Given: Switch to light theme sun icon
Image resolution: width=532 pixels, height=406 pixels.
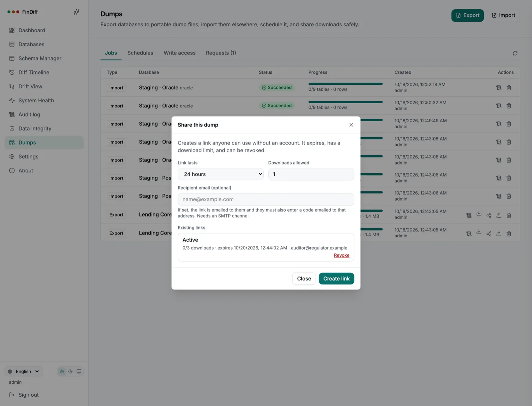Looking at the screenshot, I should tap(62, 371).
